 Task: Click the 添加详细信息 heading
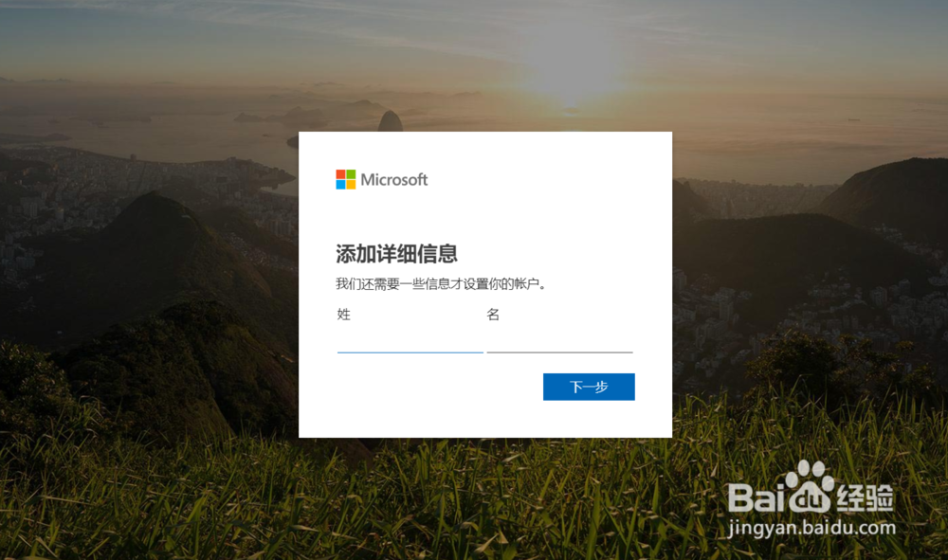396,254
